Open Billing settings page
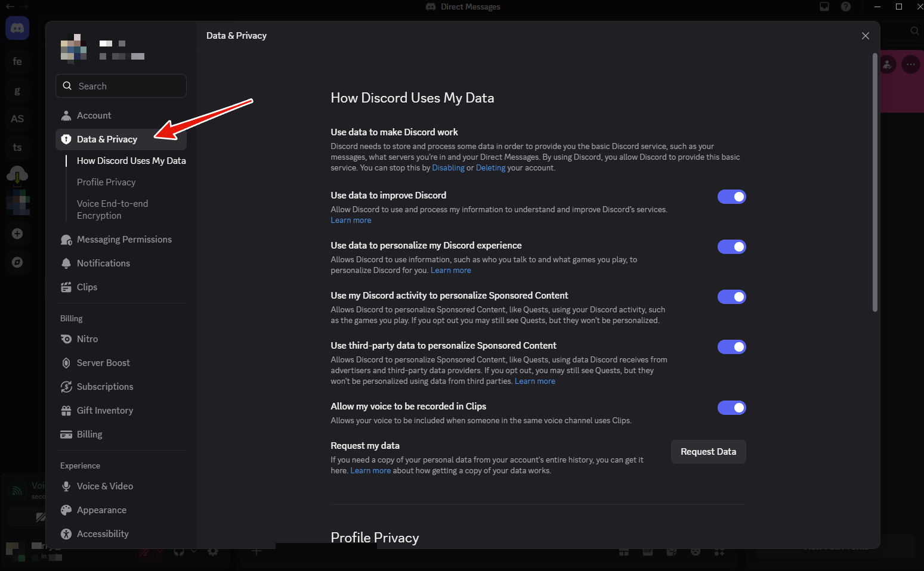 pos(121,435)
